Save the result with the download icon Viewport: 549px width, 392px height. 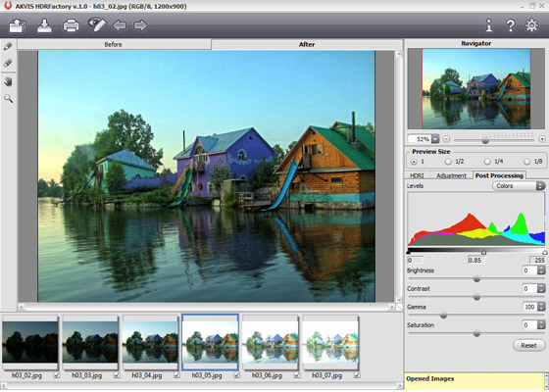tap(44, 25)
